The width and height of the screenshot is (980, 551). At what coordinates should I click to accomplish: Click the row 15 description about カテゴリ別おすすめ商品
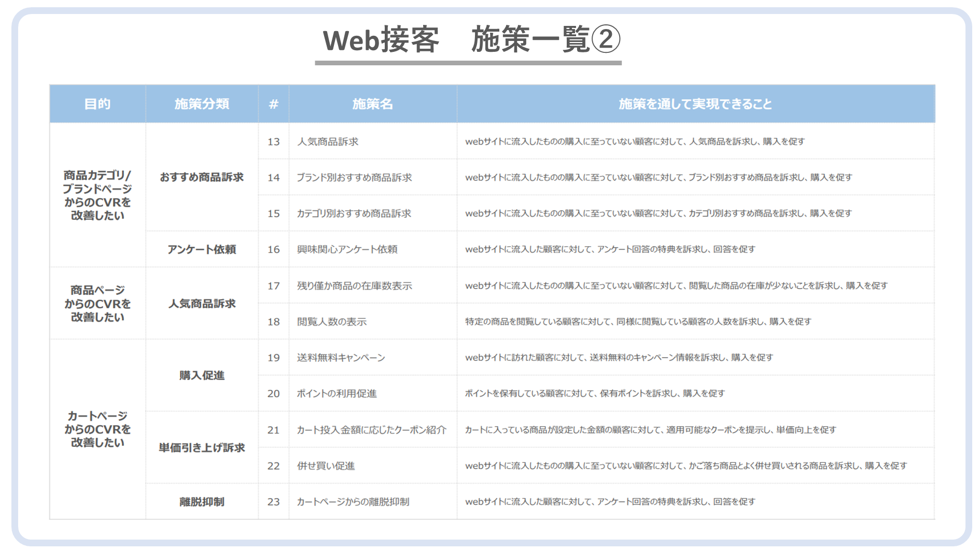pos(658,214)
